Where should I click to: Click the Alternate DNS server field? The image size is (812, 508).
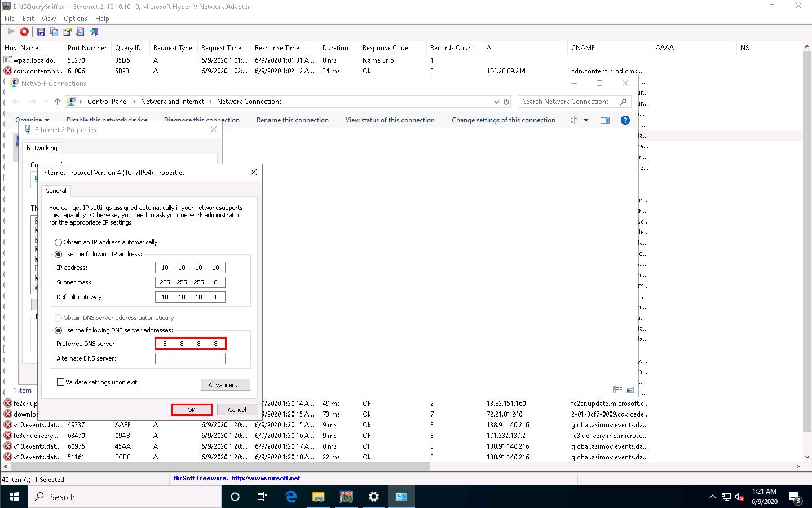[x=190, y=358]
